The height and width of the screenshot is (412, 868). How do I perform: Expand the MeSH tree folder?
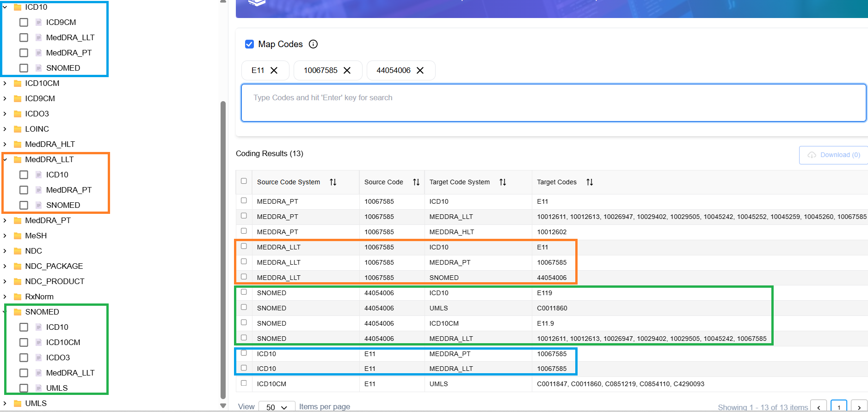tap(5, 236)
